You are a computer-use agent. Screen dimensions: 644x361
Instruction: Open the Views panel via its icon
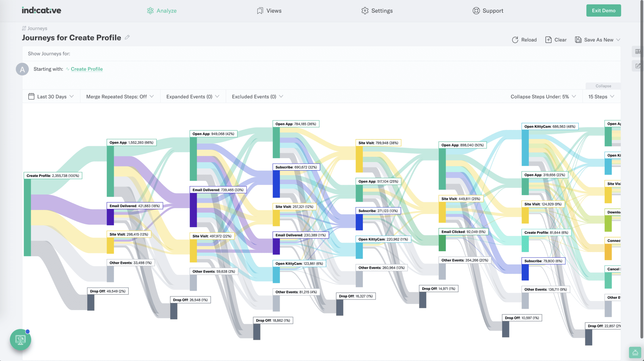[x=259, y=10]
